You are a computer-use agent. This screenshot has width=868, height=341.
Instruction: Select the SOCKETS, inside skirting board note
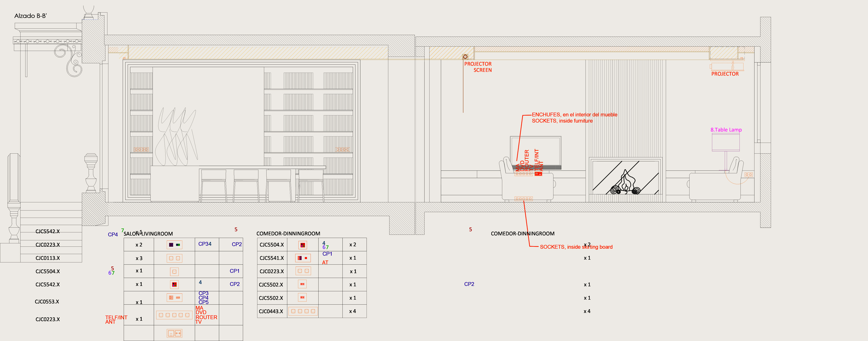click(x=576, y=247)
